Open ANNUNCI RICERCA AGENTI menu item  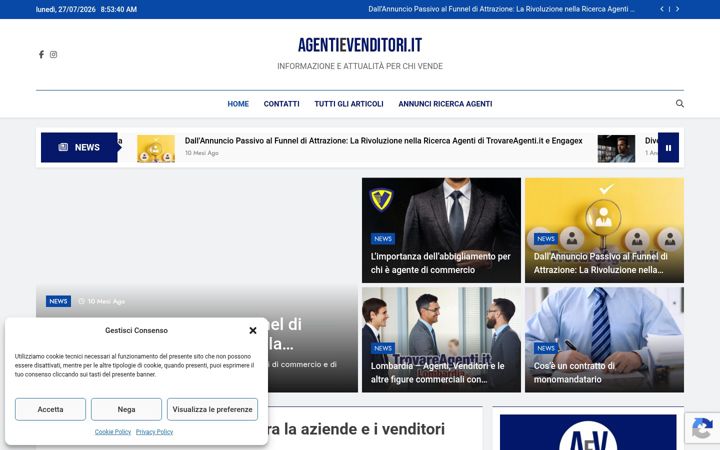(445, 104)
